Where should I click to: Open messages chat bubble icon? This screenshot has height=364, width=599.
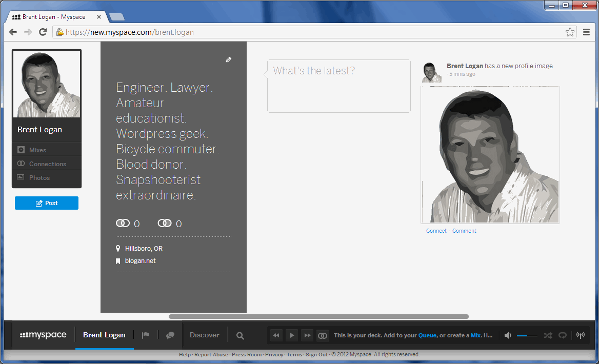170,335
